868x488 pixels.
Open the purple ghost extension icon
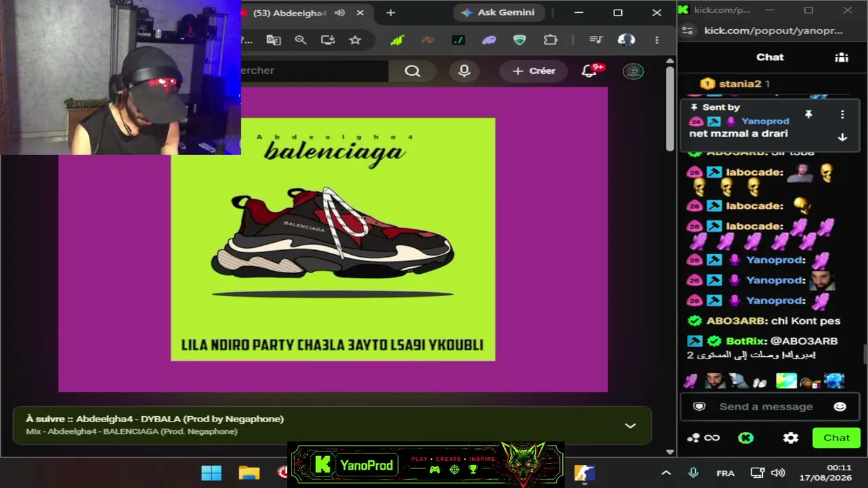pos(489,40)
